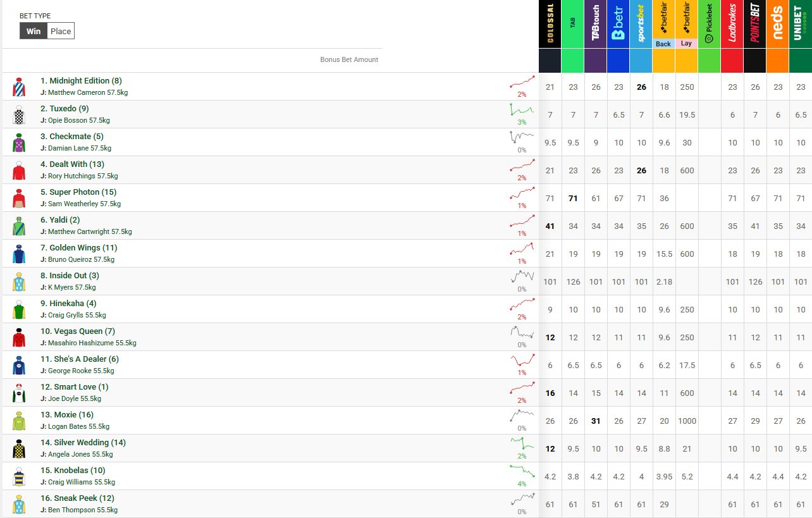Click the Ladbrokes bookmaker logo
Image resolution: width=812 pixels, height=518 pixels.
point(732,24)
